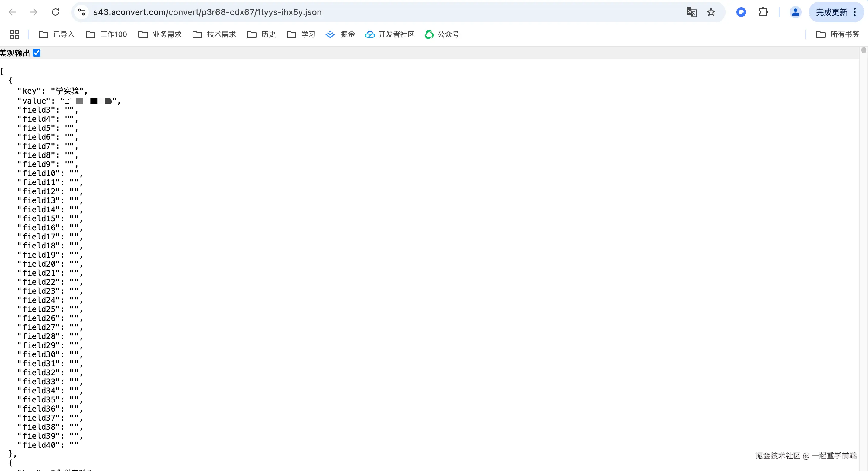
Task: Click the blue circular extension icon
Action: coord(741,12)
